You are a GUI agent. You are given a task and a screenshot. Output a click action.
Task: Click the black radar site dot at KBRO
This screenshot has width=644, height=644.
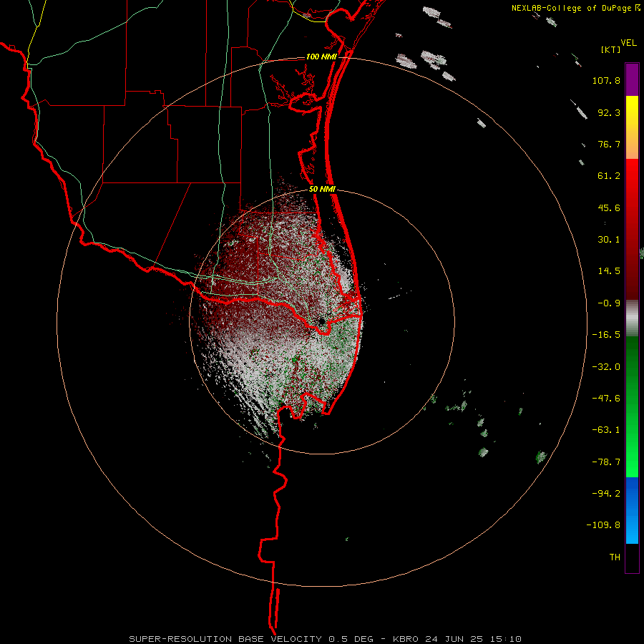click(x=322, y=321)
